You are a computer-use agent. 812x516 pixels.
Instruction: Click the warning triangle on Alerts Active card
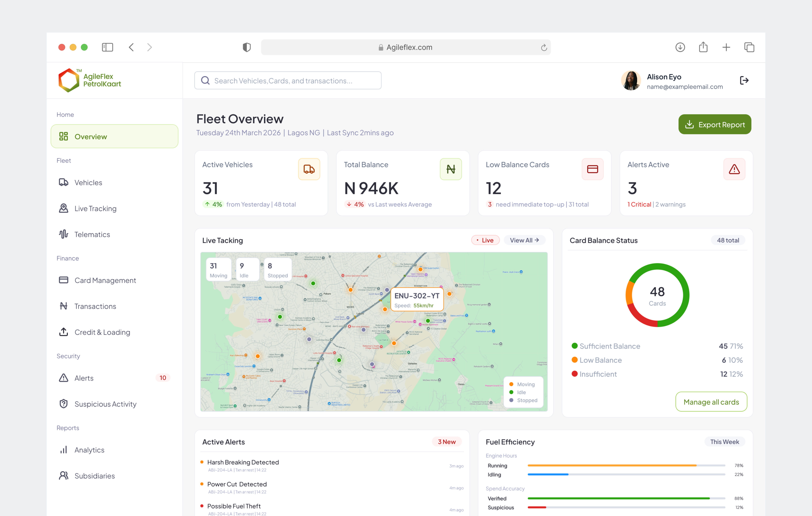click(x=734, y=169)
